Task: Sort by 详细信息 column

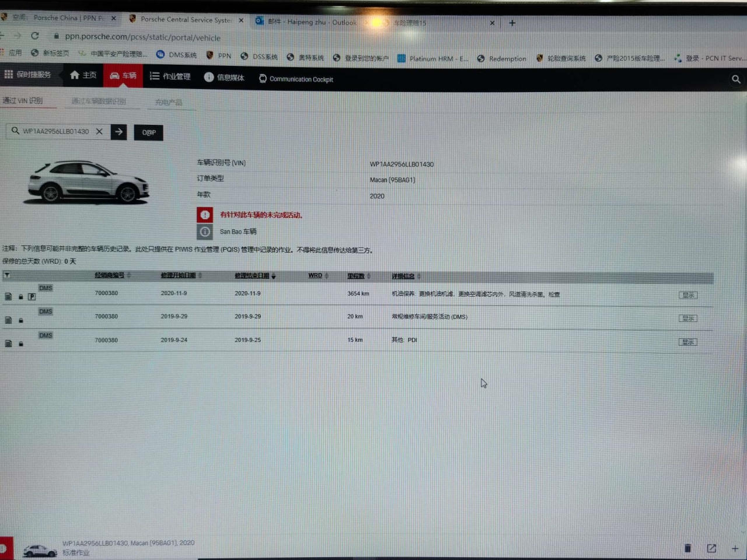Action: pos(403,276)
